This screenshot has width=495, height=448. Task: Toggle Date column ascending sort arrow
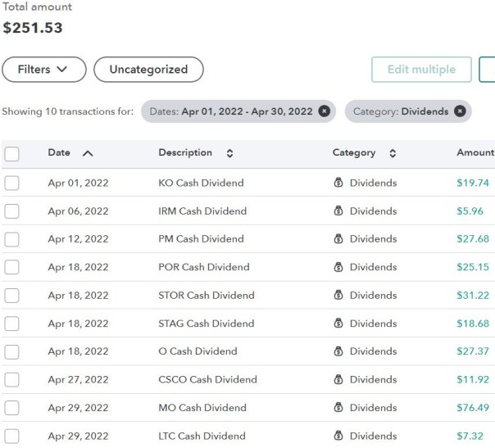pos(88,153)
